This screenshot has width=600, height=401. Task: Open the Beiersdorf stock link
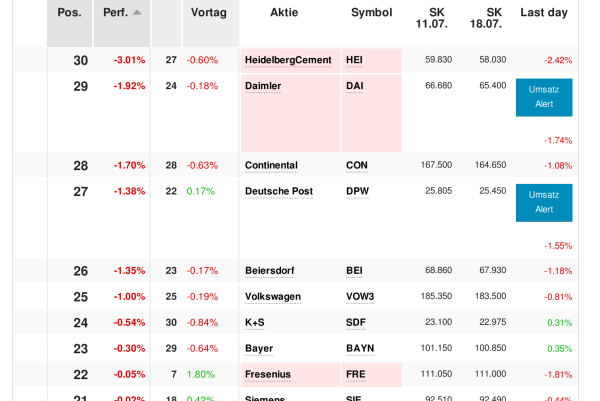point(270,270)
